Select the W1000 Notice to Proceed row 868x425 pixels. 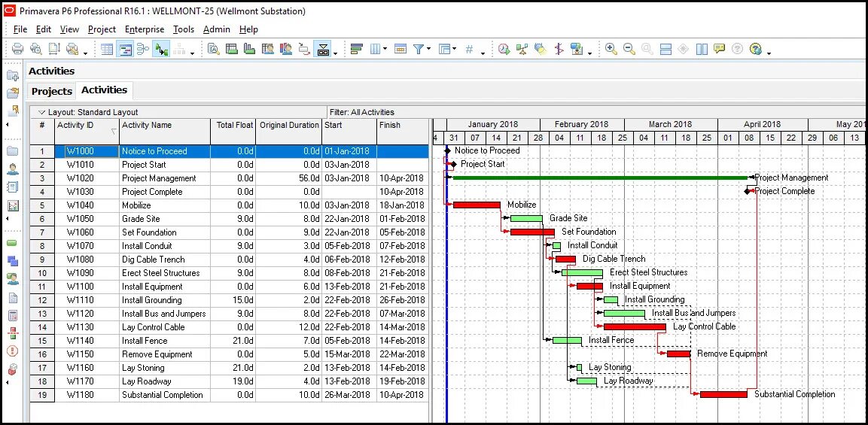[230, 151]
